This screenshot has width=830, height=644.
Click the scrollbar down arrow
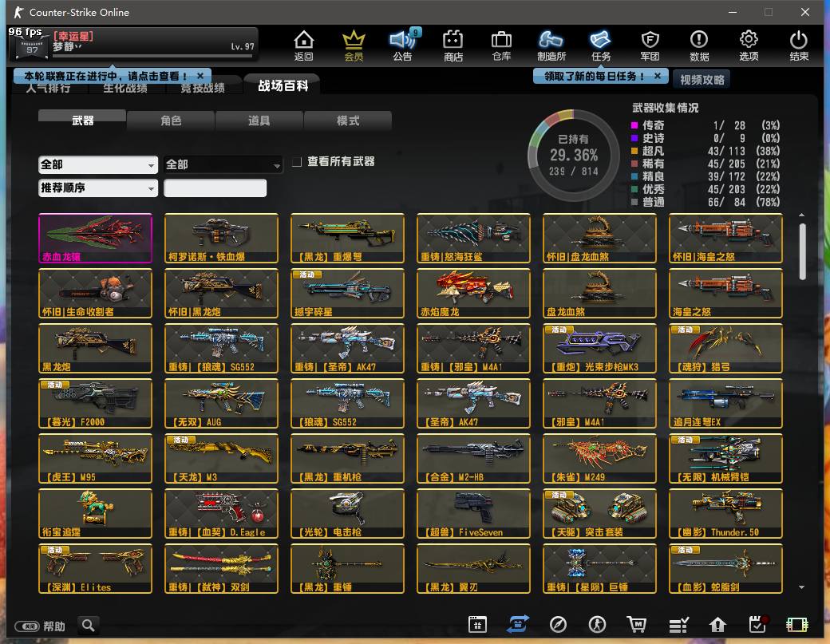tap(802, 587)
